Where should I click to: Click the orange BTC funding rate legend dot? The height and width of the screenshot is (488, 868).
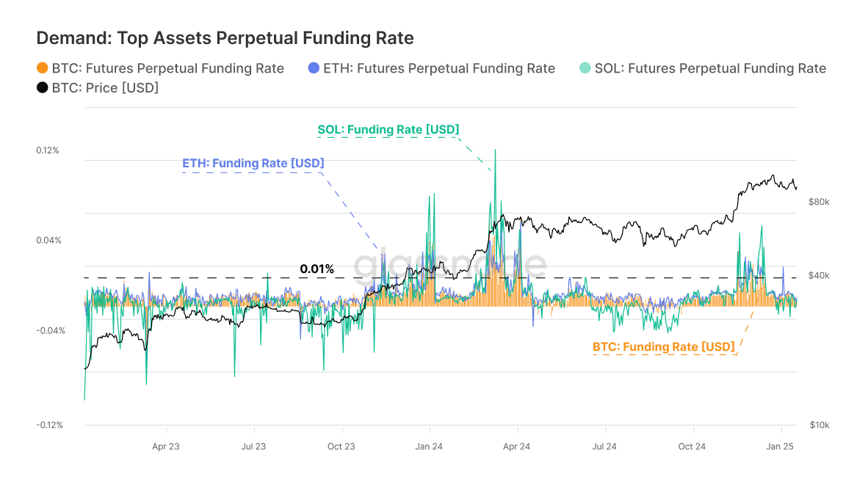(x=43, y=68)
